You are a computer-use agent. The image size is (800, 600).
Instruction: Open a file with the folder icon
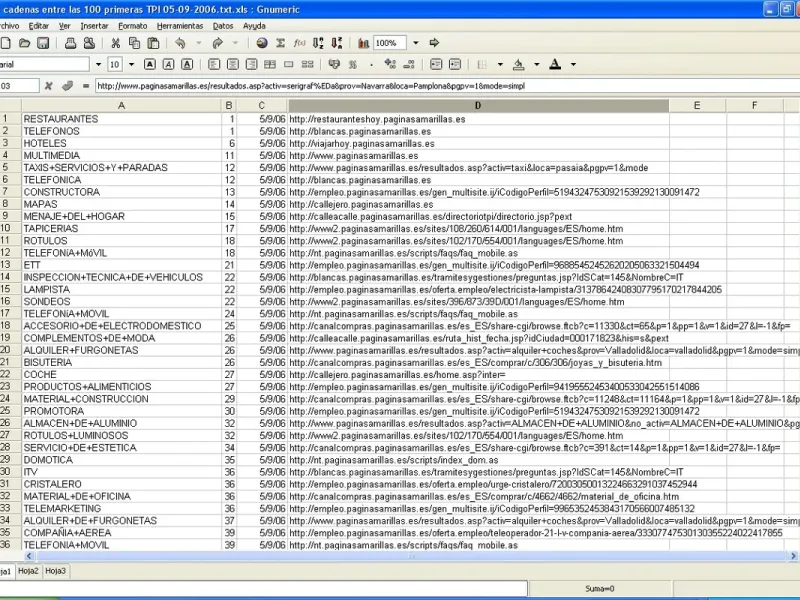[24, 43]
